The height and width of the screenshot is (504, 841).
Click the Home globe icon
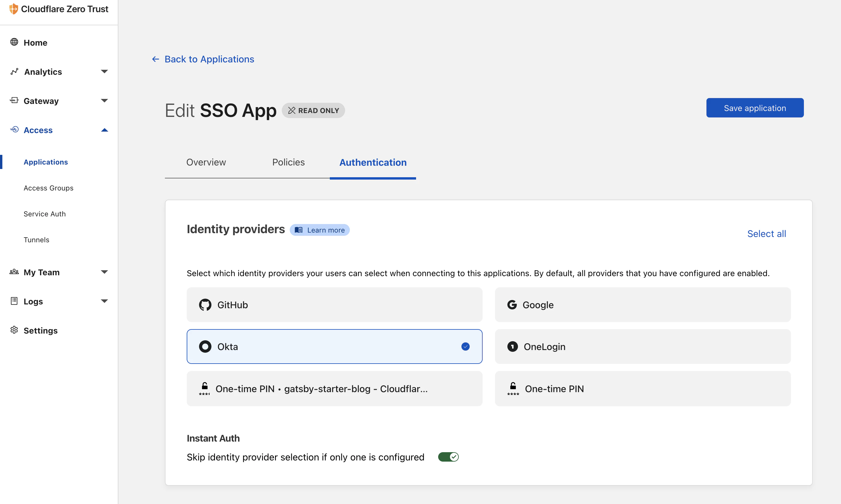coord(14,42)
